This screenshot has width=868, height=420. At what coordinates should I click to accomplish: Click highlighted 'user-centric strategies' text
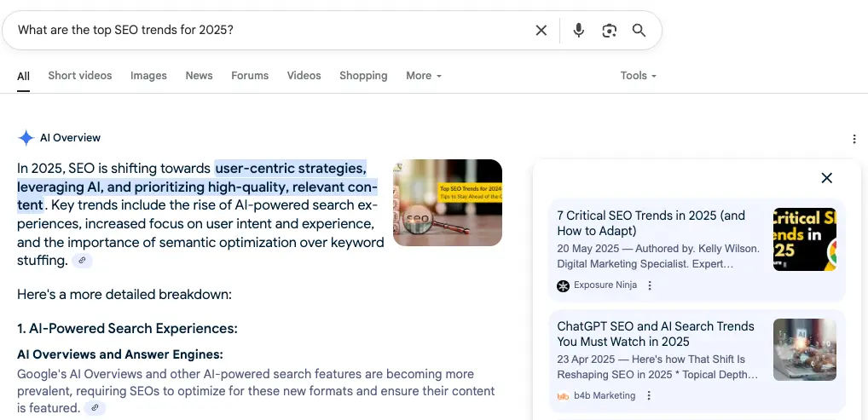coord(291,168)
